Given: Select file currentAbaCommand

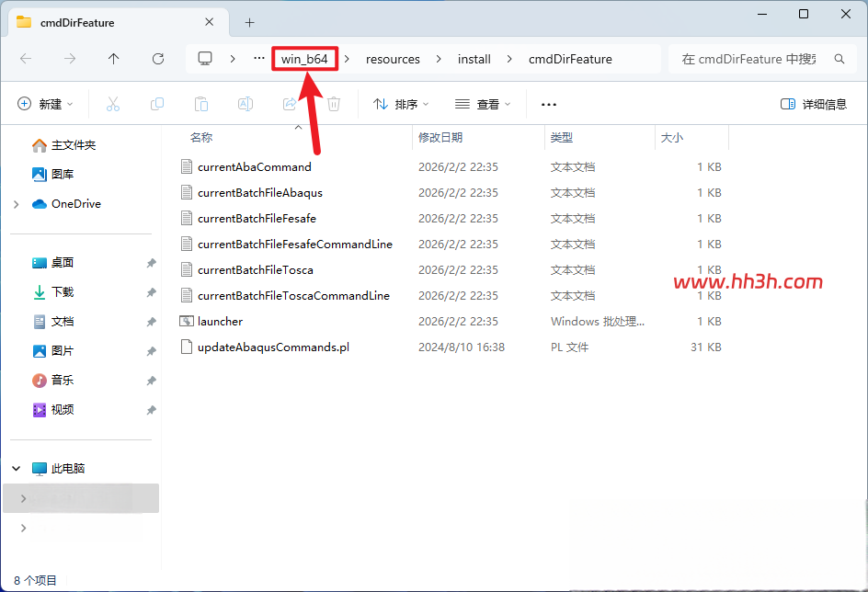Looking at the screenshot, I should coord(254,167).
